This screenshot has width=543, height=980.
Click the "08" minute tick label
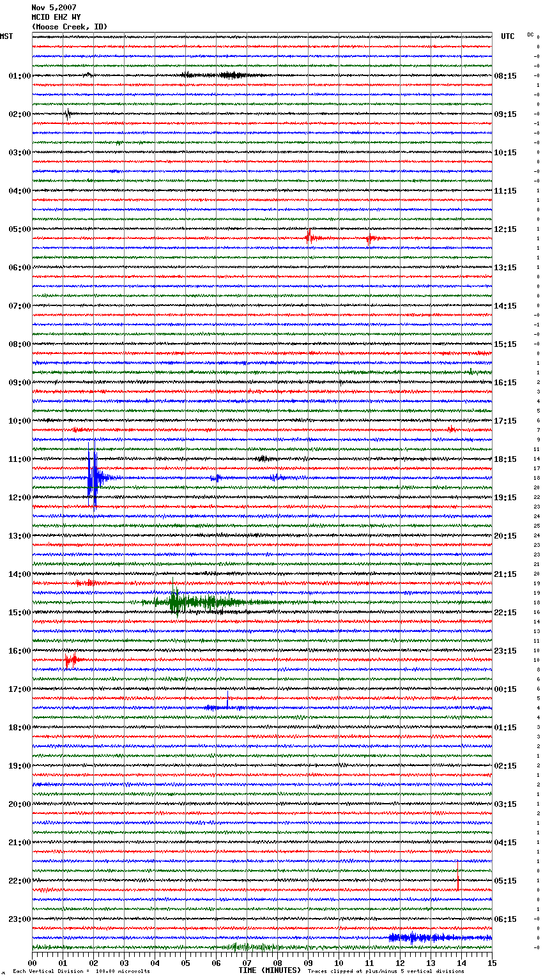tap(278, 963)
